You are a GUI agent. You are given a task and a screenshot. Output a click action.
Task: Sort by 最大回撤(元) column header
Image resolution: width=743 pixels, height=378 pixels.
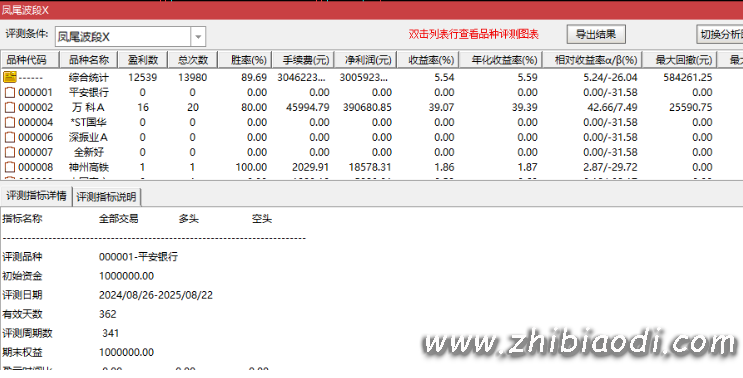(680, 60)
